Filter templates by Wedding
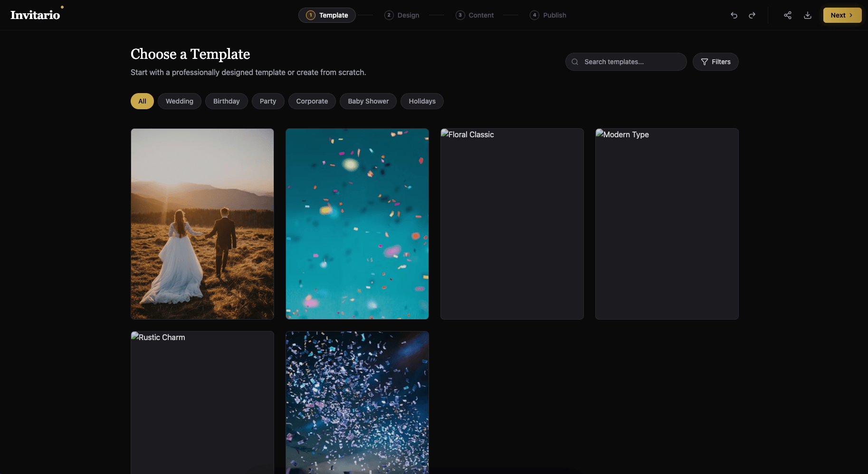Image resolution: width=868 pixels, height=474 pixels. pos(180,101)
